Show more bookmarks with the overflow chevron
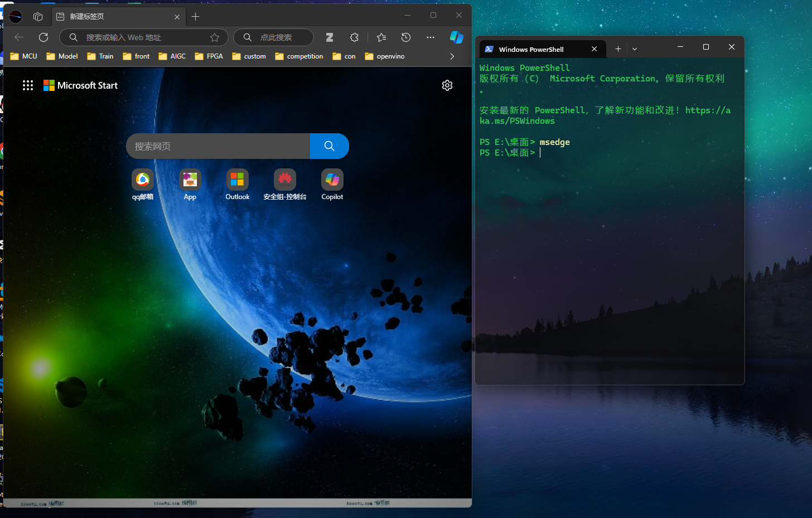Viewport: 812px width, 518px height. [452, 56]
